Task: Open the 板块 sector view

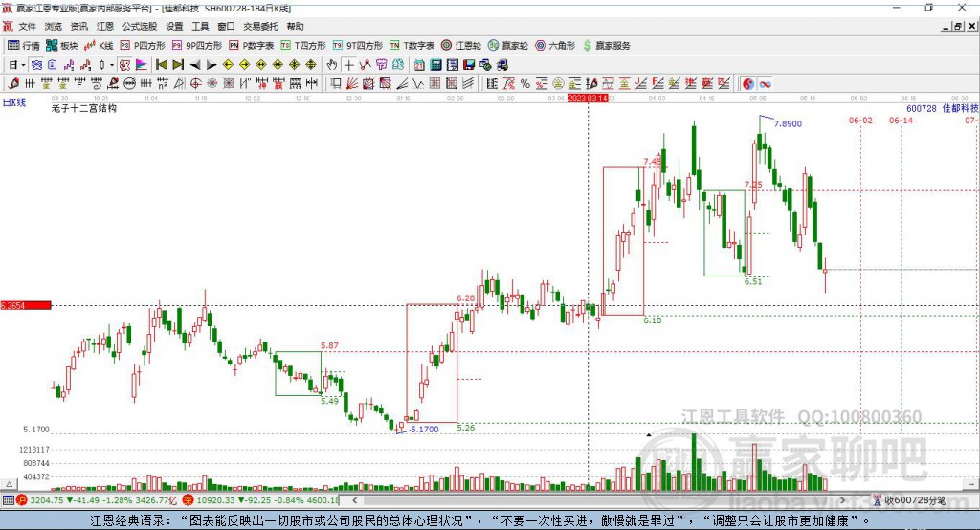Action: coord(62,46)
